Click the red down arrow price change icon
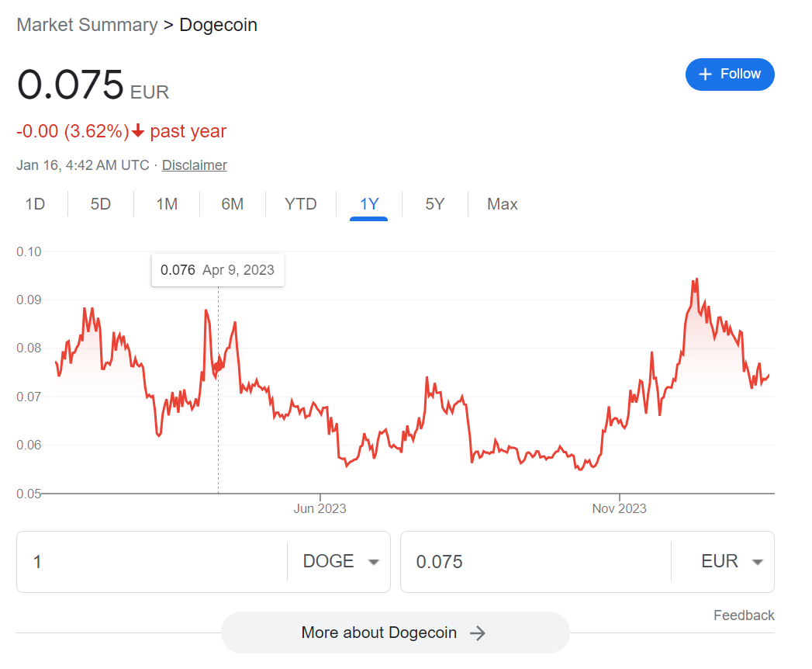The width and height of the screenshot is (812, 669). click(x=138, y=131)
